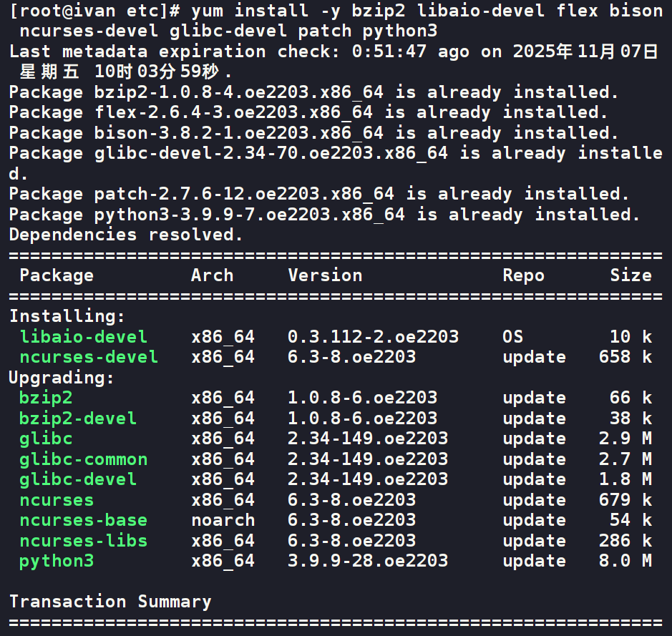Click the Package column header
This screenshot has width=672, height=636.
pyautogui.click(x=57, y=275)
